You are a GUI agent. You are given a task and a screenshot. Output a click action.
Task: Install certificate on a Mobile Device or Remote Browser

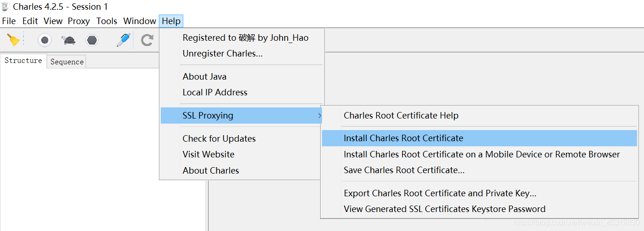click(480, 155)
